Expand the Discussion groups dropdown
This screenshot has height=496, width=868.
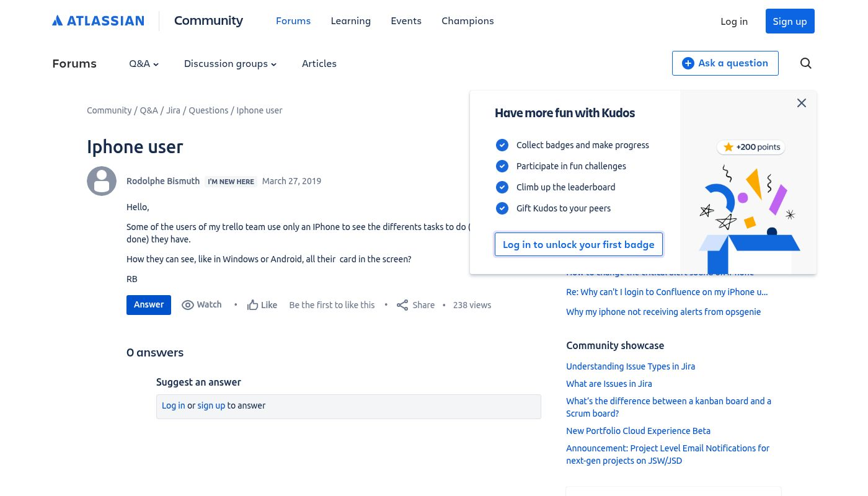click(x=230, y=64)
